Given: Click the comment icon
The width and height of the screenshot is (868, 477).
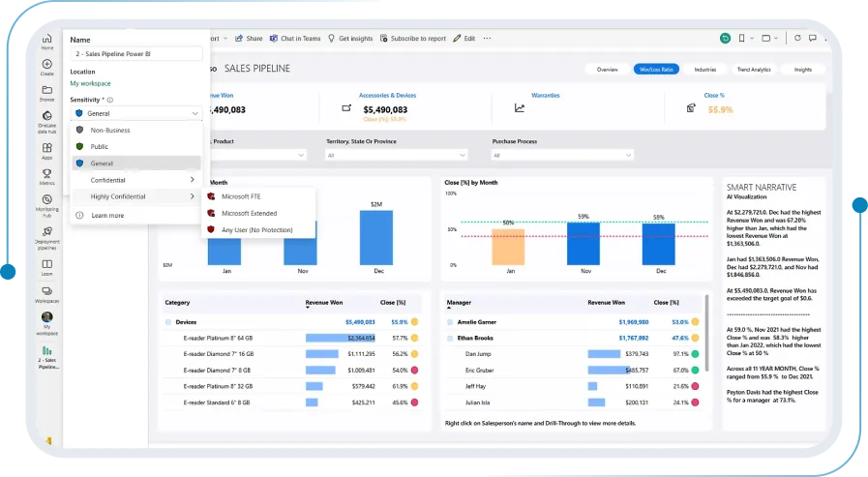Looking at the screenshot, I should 813,38.
